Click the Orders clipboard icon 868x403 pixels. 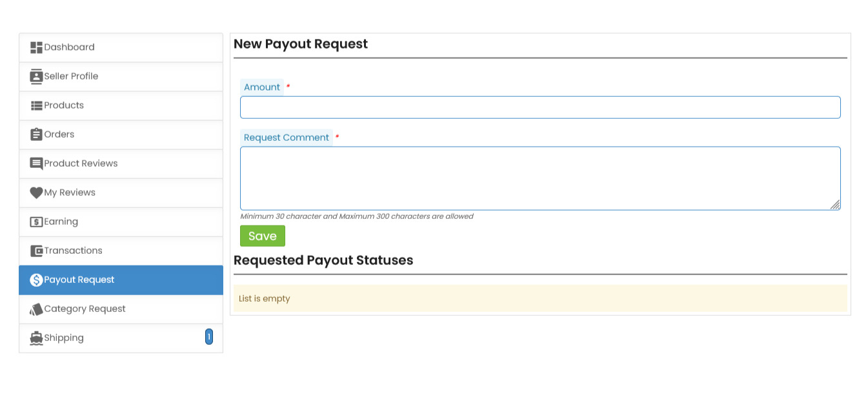pos(36,134)
